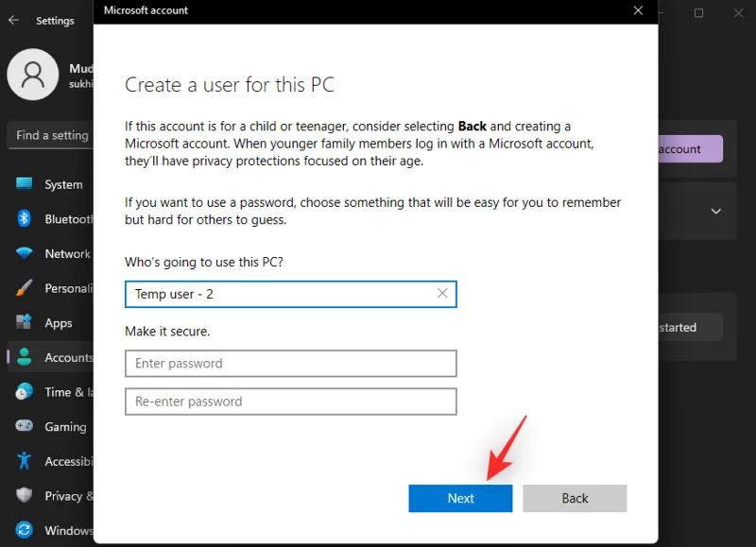The height and width of the screenshot is (547, 756).
Task: Open Bluetooth & devices settings
Action: point(61,218)
